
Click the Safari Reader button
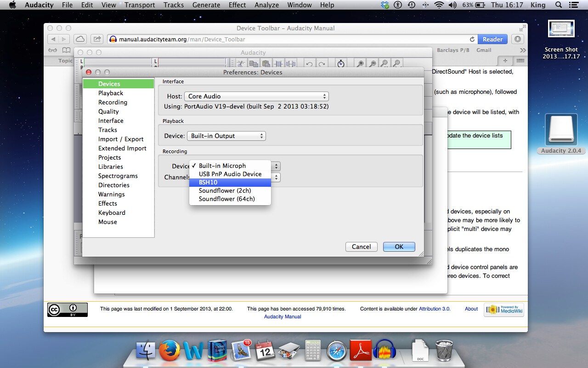pyautogui.click(x=492, y=39)
